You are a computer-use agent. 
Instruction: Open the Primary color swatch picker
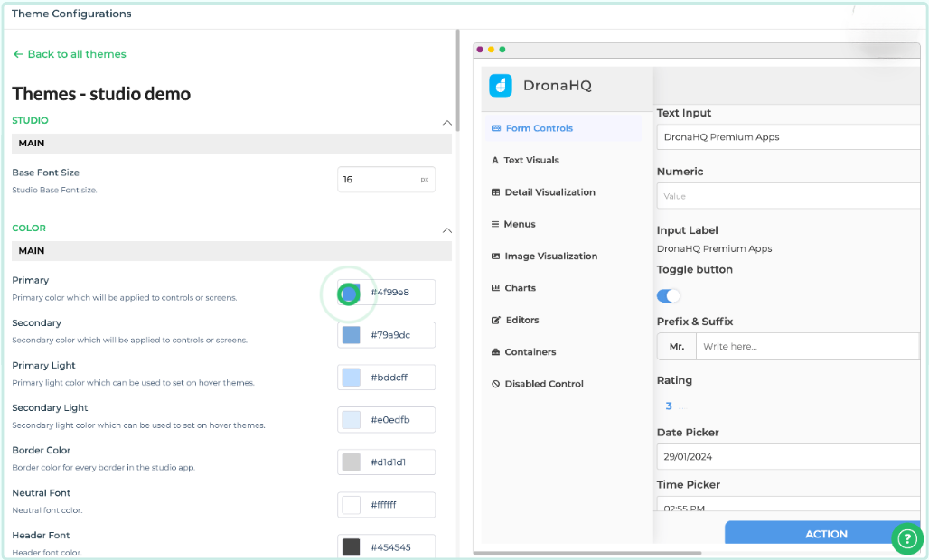pyautogui.click(x=351, y=292)
